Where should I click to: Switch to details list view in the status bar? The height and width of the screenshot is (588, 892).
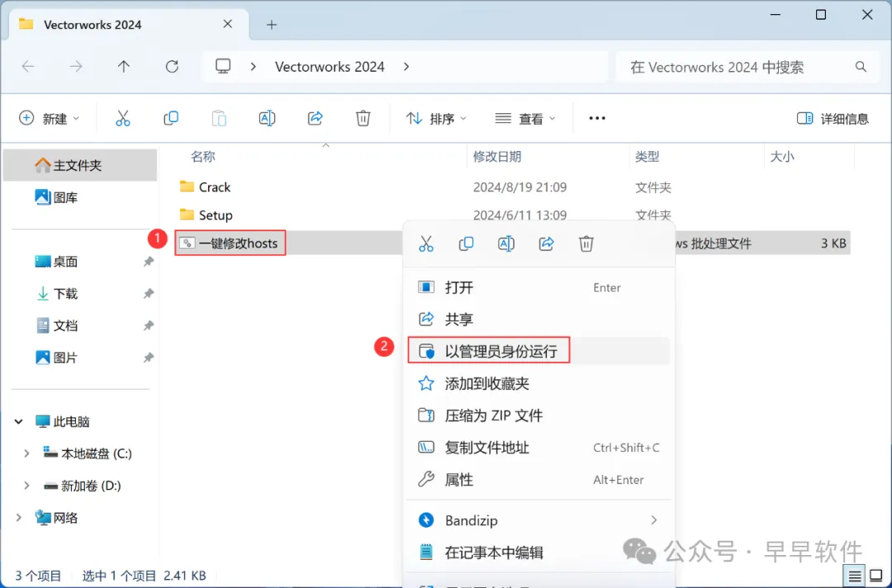click(x=855, y=576)
